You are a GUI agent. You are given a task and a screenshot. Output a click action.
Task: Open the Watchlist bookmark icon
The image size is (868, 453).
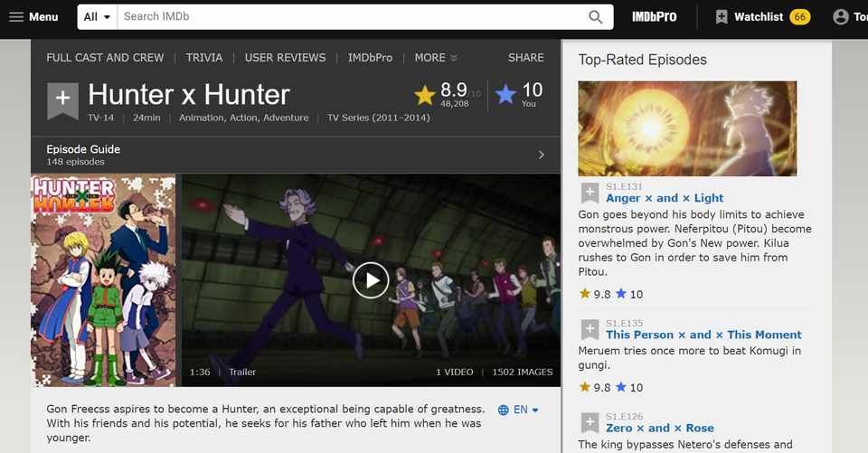[722, 17]
